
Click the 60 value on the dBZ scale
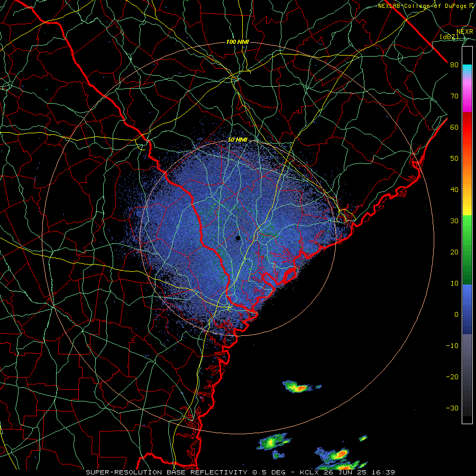tap(454, 127)
